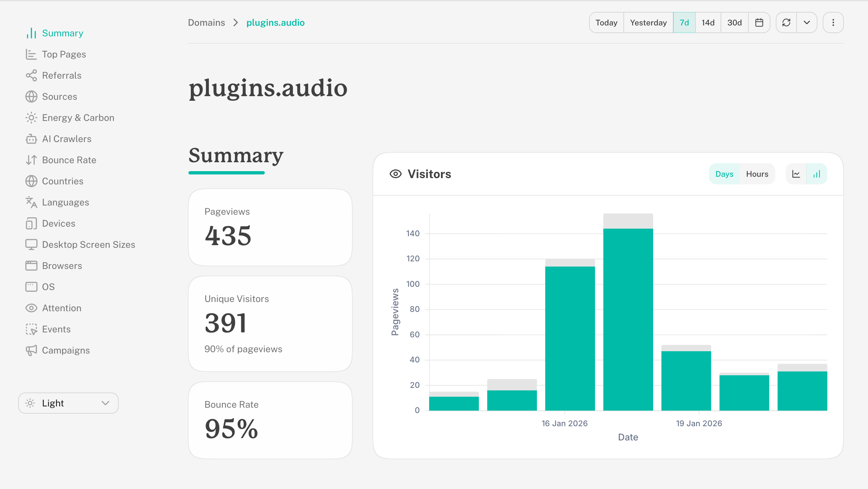Image resolution: width=868 pixels, height=489 pixels.
Task: Expand the refresh interval chevron dropdown
Action: coord(807,22)
